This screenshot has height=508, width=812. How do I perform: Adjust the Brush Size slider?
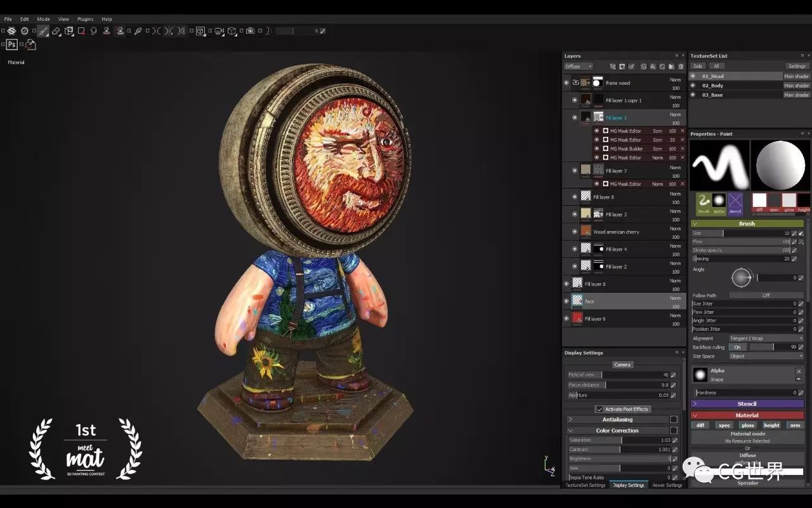[x=741, y=233]
